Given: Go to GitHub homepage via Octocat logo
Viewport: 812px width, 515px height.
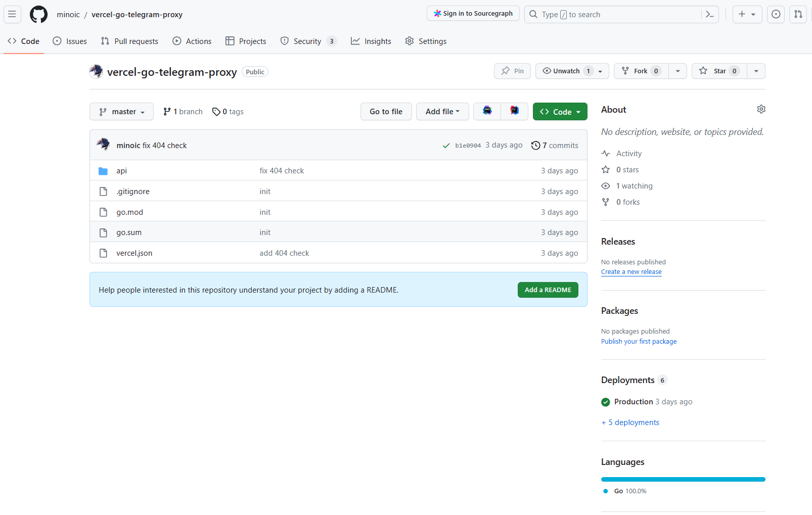Looking at the screenshot, I should click(38, 14).
